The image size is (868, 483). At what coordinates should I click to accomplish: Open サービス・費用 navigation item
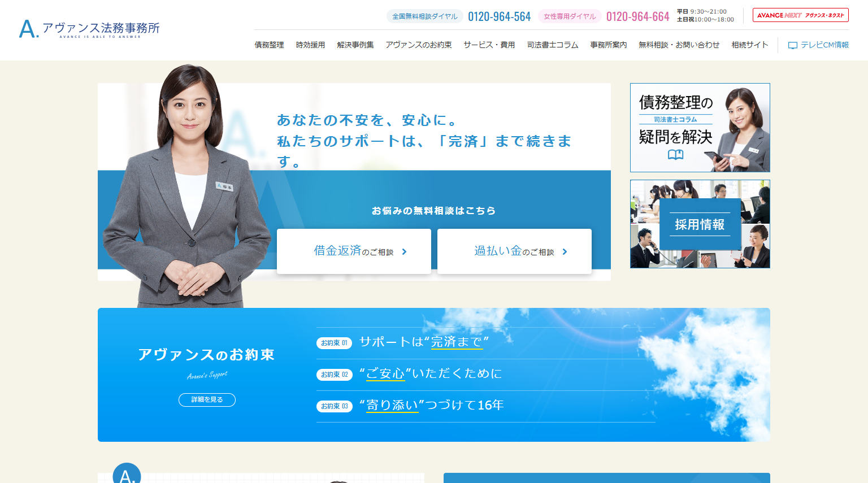(x=489, y=45)
